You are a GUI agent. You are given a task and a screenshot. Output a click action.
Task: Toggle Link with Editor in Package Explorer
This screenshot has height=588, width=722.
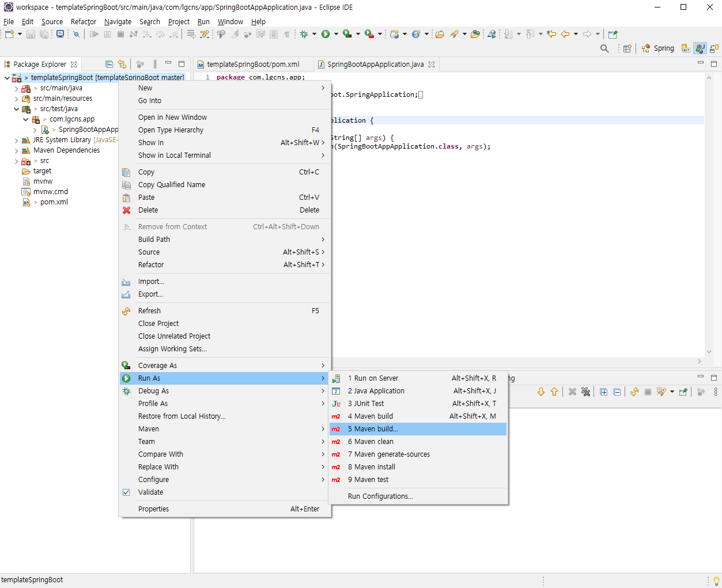[122, 64]
